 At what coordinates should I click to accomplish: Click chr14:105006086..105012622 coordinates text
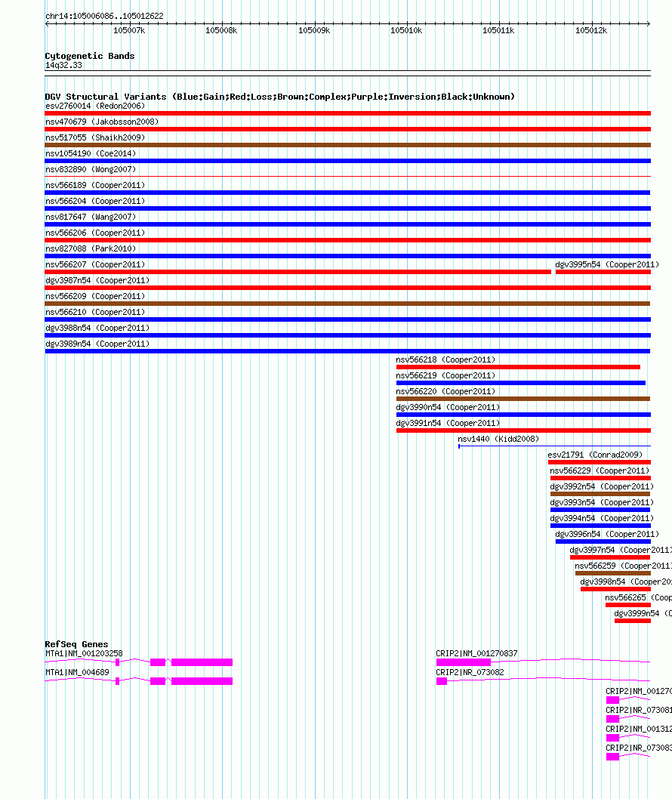coord(104,16)
